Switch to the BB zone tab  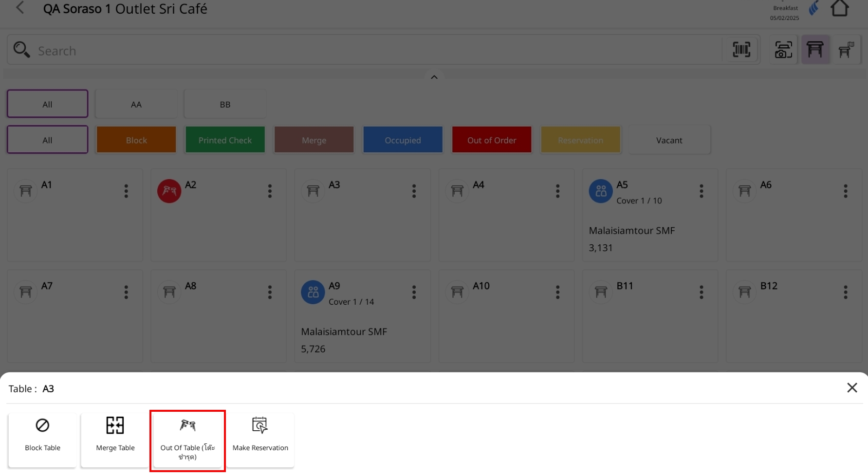click(225, 105)
